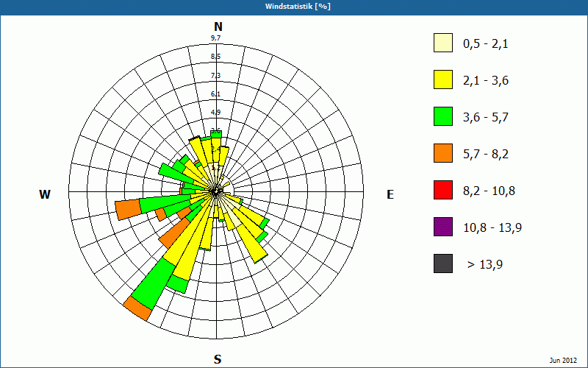
Task: Click the orange tip of the longest southwest bar
Action: click(x=137, y=308)
